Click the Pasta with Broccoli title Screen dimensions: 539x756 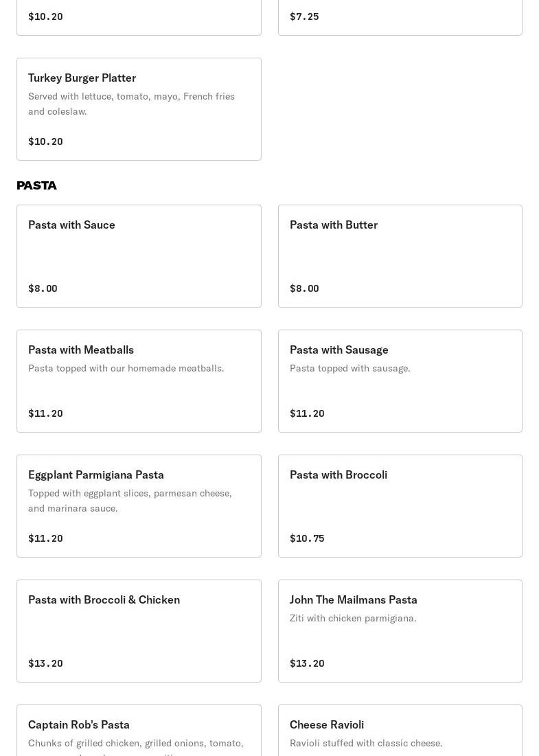[339, 475]
